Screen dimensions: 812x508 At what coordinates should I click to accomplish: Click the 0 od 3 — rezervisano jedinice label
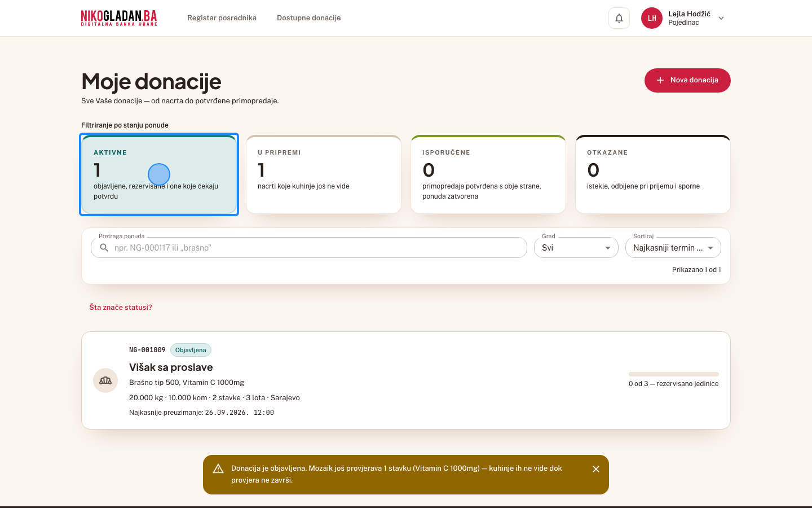pos(674,384)
